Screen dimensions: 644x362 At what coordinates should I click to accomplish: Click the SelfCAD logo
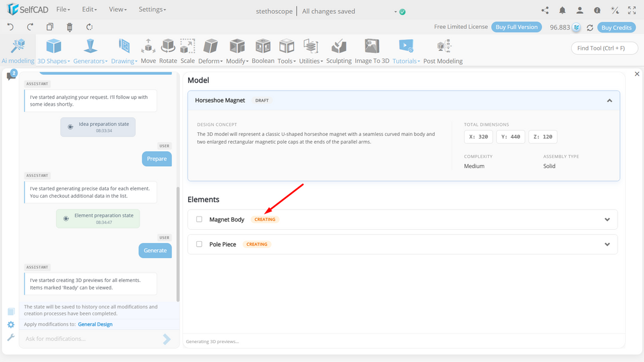pos(28,9)
